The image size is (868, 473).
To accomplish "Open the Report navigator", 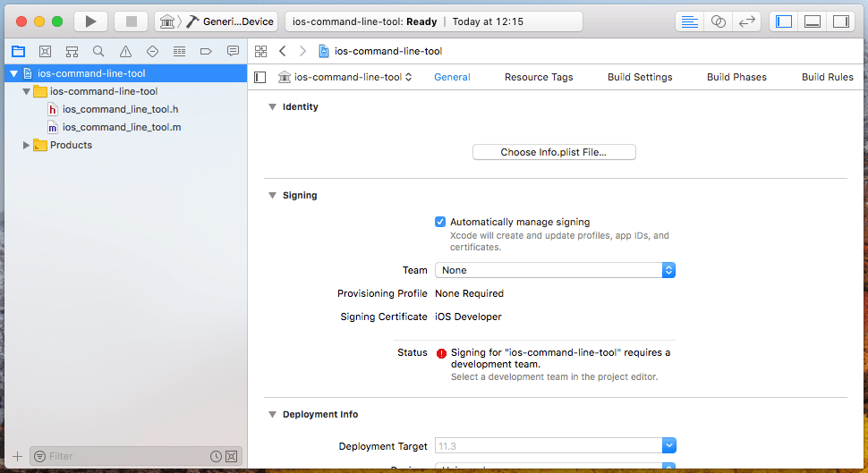I will pos(233,52).
